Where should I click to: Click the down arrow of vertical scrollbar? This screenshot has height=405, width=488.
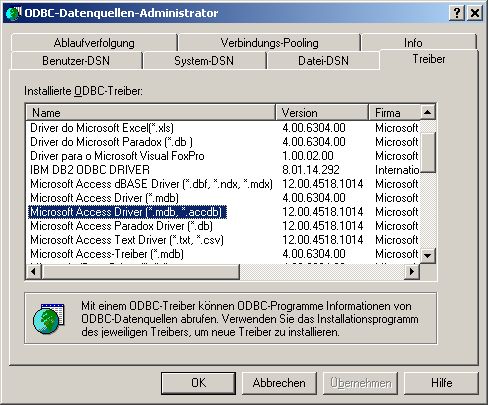click(428, 256)
